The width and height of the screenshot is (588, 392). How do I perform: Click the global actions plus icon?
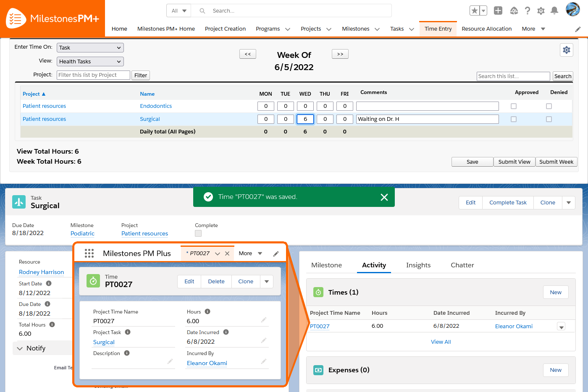pyautogui.click(x=498, y=11)
